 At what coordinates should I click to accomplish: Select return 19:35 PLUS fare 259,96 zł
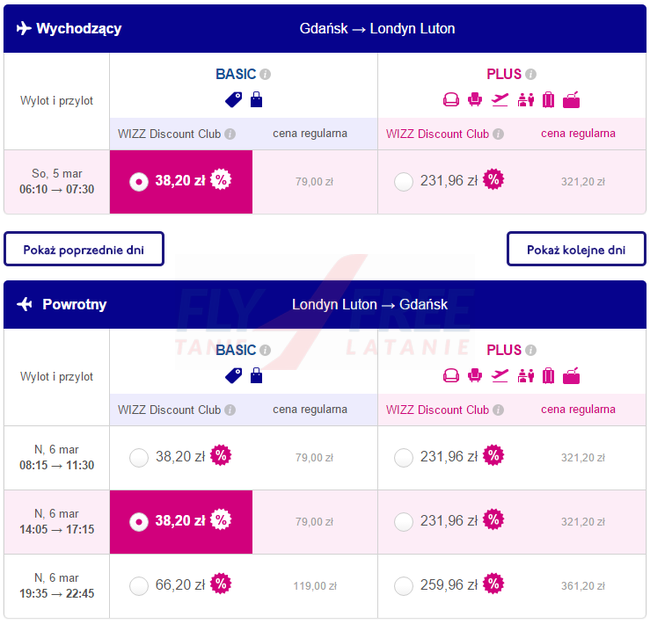tap(403, 585)
